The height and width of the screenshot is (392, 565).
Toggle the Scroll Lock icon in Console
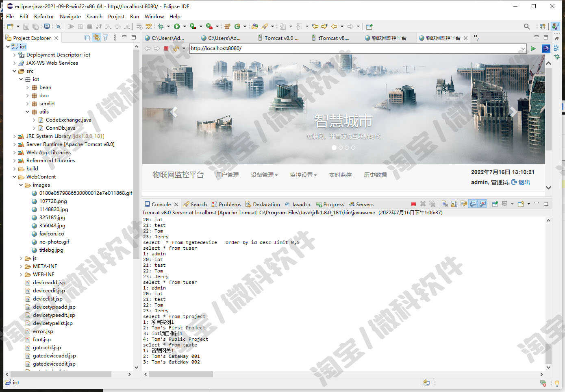[454, 204]
